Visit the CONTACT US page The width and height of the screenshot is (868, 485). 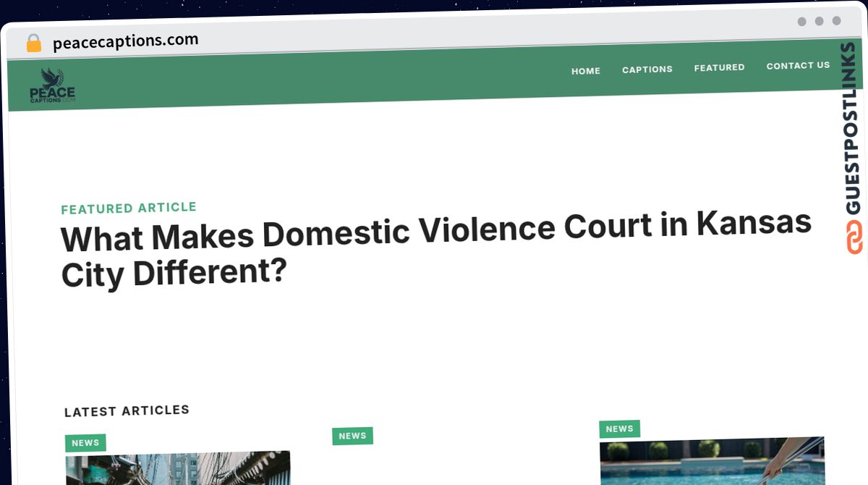[799, 65]
